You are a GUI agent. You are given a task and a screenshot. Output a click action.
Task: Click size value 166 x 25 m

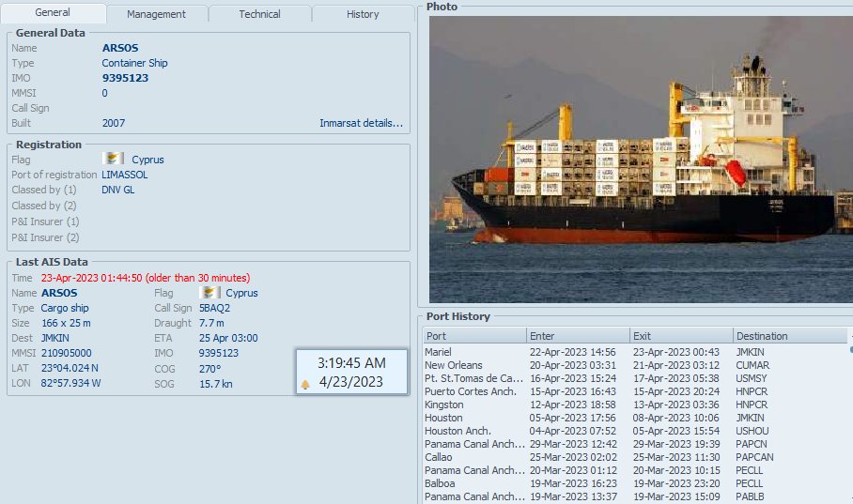pos(66,323)
